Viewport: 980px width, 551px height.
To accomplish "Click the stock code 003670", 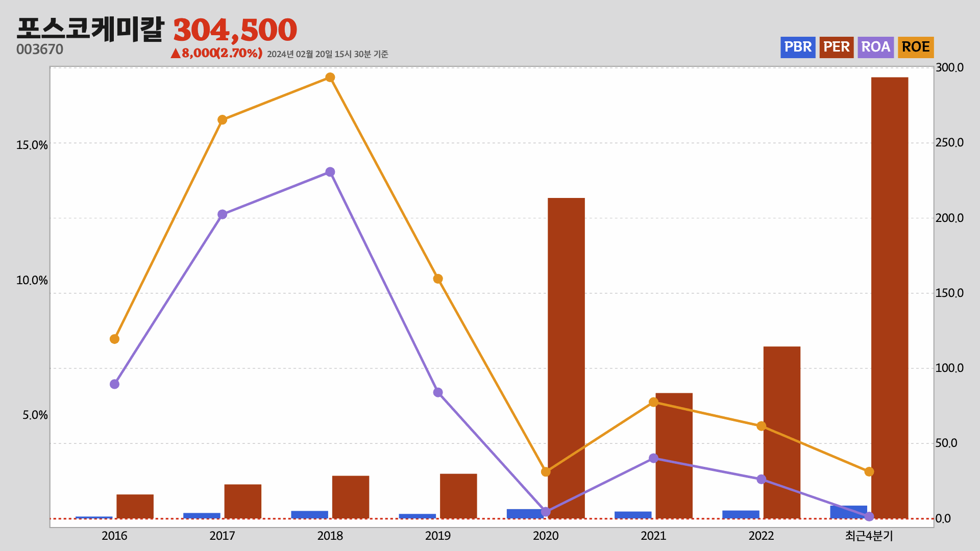I will [40, 49].
